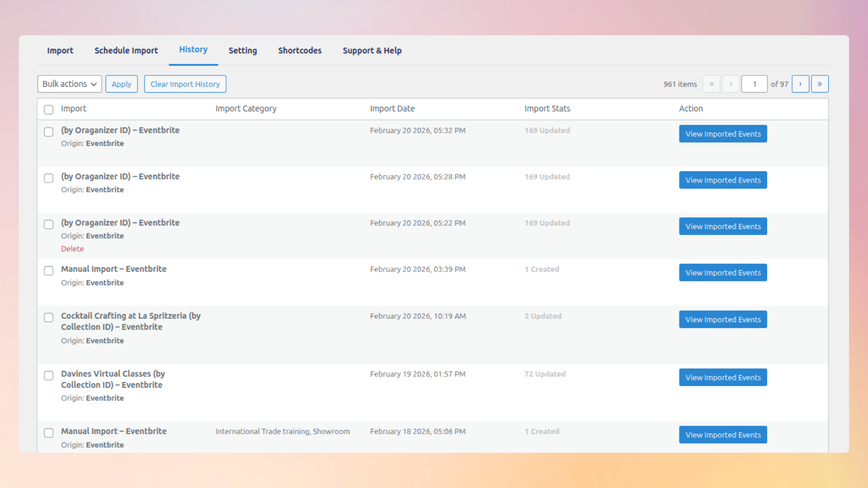Image resolution: width=868 pixels, height=488 pixels.
Task: Check the Davines Virtual Classes import checkbox
Action: (48, 375)
